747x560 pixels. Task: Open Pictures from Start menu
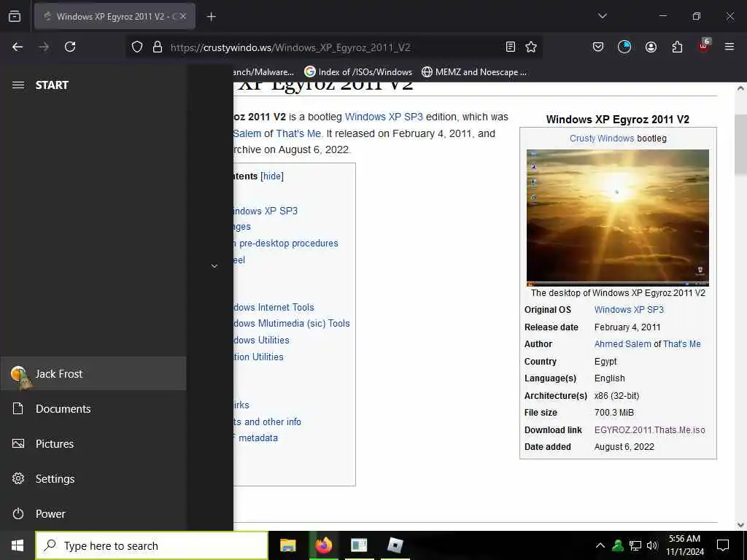(x=93, y=444)
